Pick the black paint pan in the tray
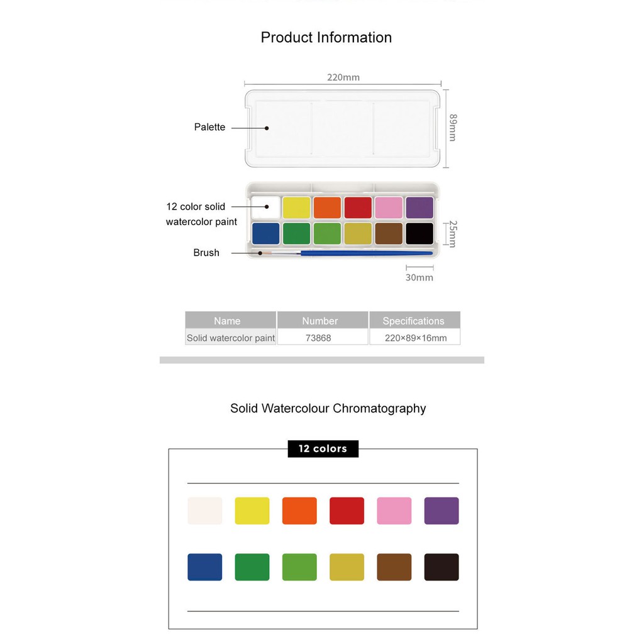The width and height of the screenshot is (644, 644). pos(419,233)
